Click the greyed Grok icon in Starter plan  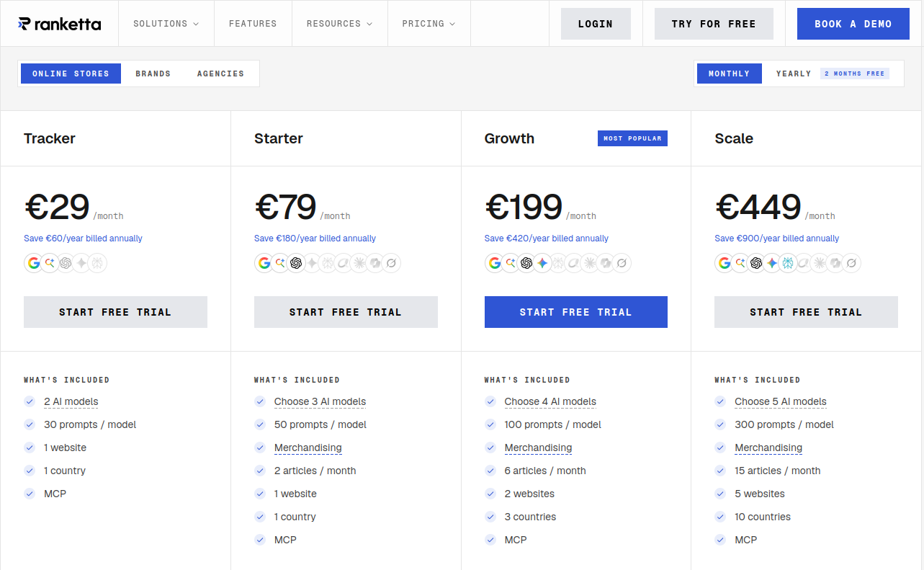(x=391, y=263)
